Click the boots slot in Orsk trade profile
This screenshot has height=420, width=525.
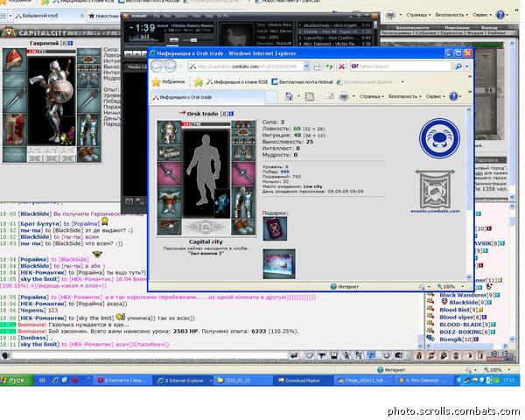[x=243, y=227]
